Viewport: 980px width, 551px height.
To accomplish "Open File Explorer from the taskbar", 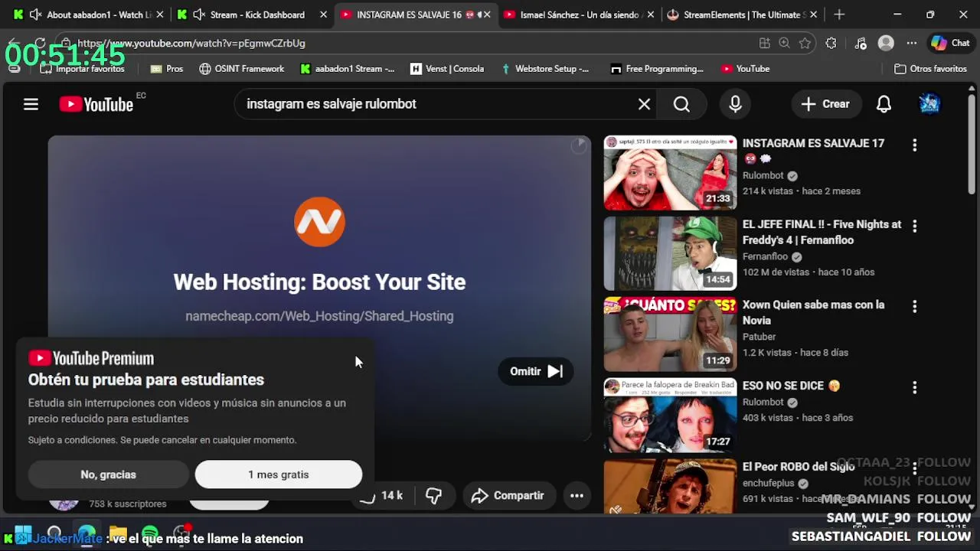I will (x=118, y=533).
